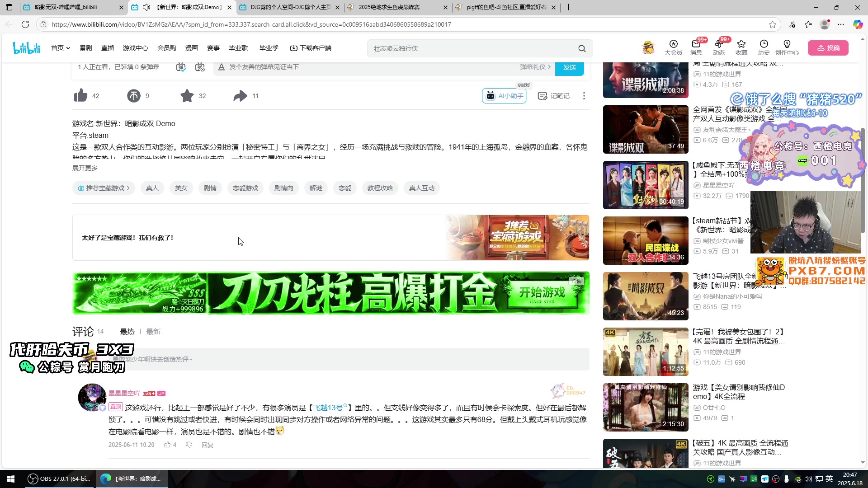
Task: Open 游戏中心 nav item
Action: pyautogui.click(x=136, y=48)
